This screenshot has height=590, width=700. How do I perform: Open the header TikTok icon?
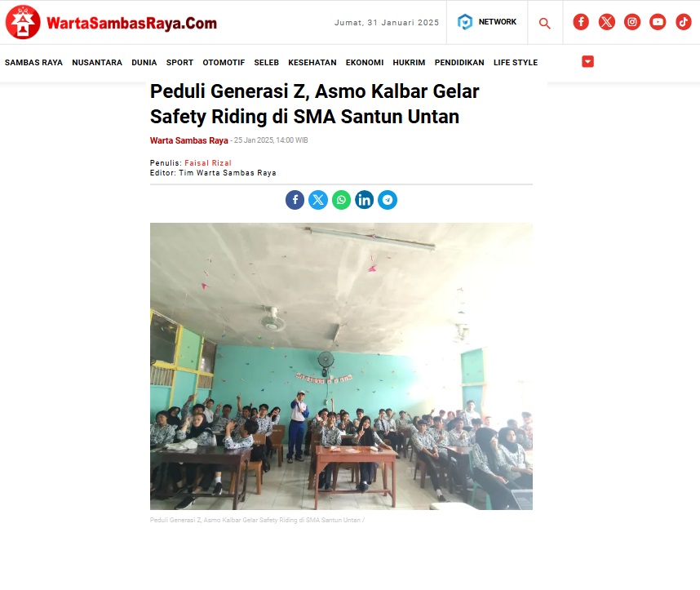click(x=684, y=22)
